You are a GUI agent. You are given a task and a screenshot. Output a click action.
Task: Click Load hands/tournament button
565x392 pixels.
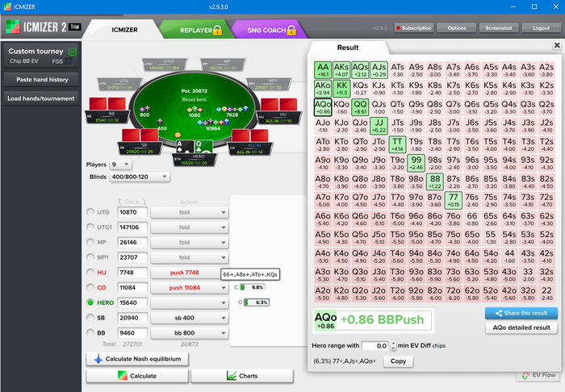point(40,98)
